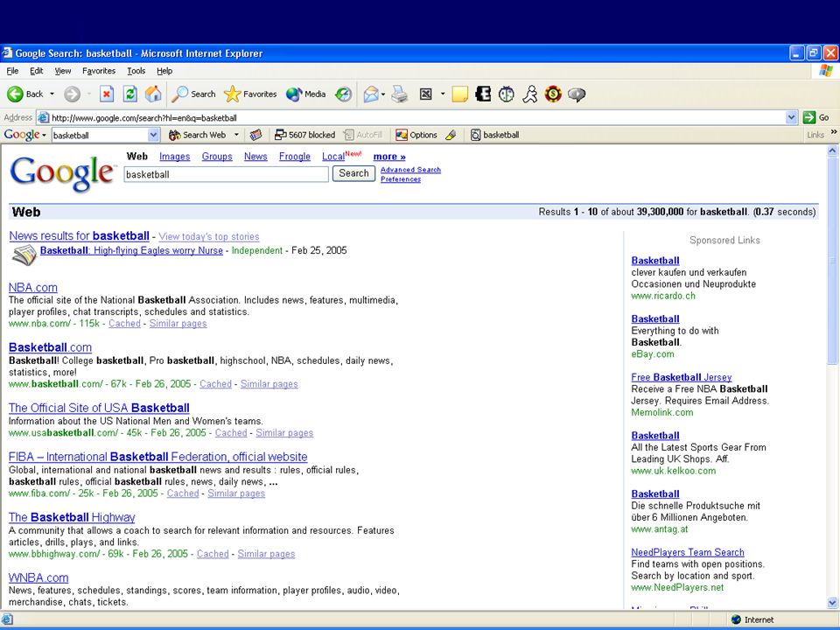Open the View menu
The height and width of the screenshot is (630, 840).
(63, 71)
